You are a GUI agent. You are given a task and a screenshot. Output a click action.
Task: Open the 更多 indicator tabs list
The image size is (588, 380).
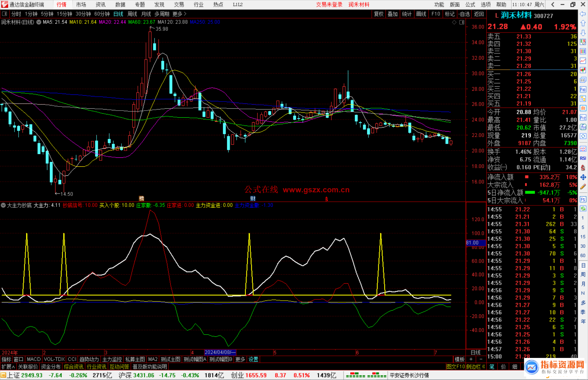click(x=240, y=359)
